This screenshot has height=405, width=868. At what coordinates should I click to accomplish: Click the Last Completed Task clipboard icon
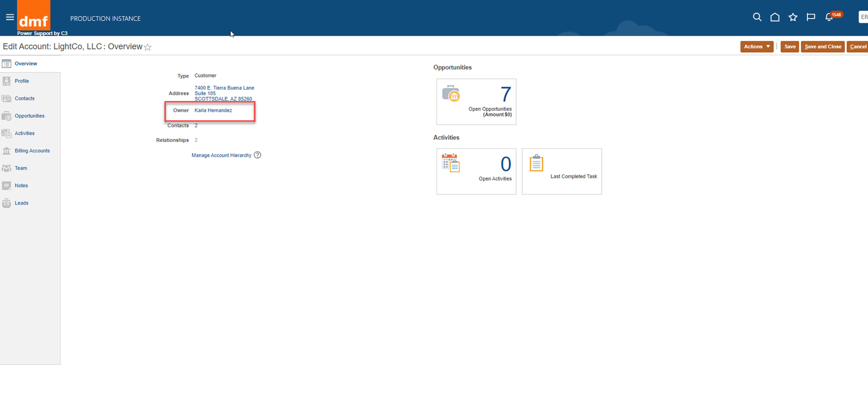[536, 163]
